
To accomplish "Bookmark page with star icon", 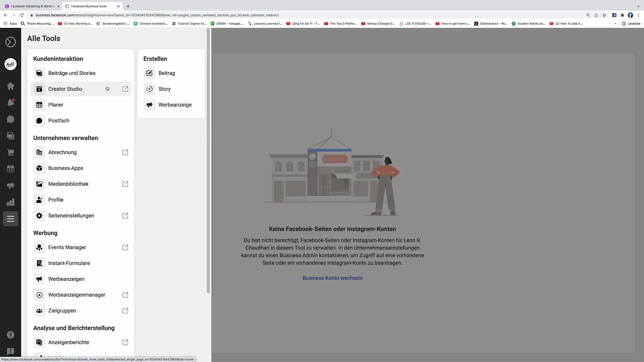I will coord(604,15).
